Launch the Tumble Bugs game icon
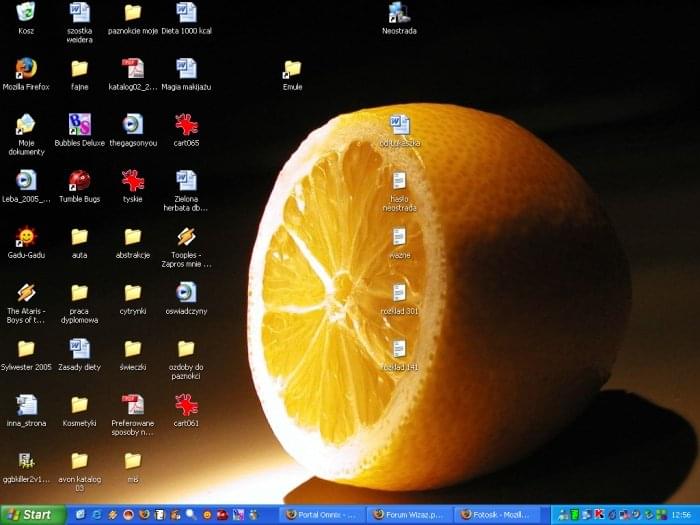 (x=79, y=181)
